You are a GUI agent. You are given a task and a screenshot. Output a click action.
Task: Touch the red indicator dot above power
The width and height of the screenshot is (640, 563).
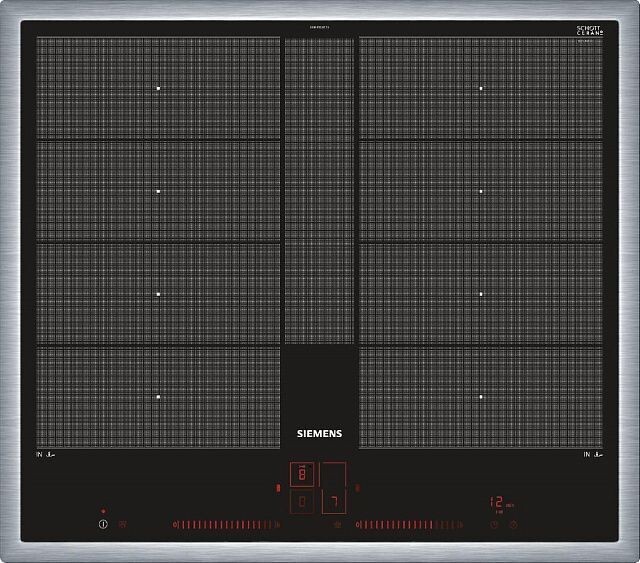(102, 511)
